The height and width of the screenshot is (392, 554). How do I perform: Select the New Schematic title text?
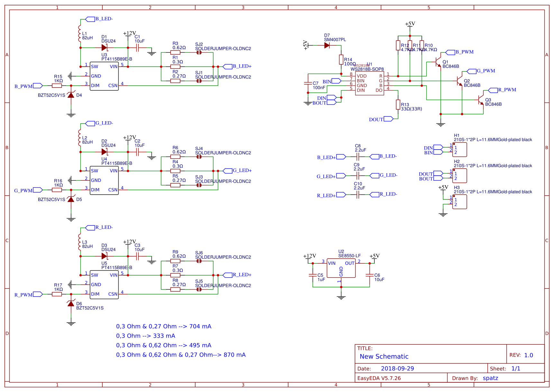tap(384, 356)
